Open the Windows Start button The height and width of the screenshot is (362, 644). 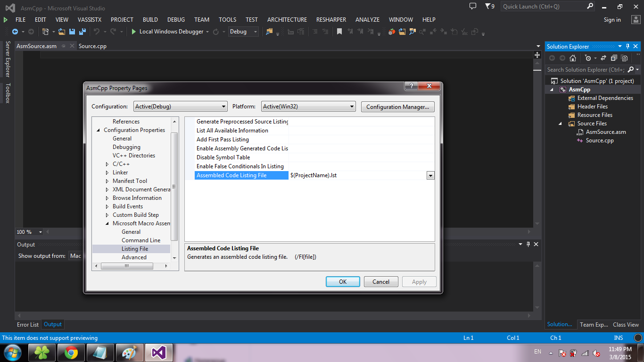click(12, 352)
